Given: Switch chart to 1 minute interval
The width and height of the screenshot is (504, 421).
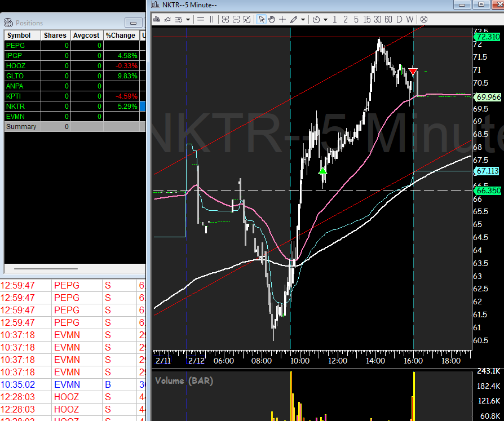Looking at the screenshot, I should pos(335,20).
